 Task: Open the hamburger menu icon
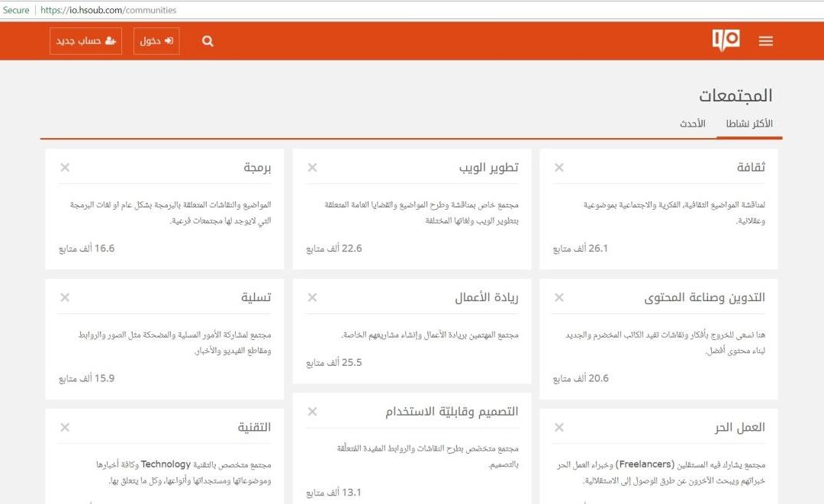tap(765, 41)
